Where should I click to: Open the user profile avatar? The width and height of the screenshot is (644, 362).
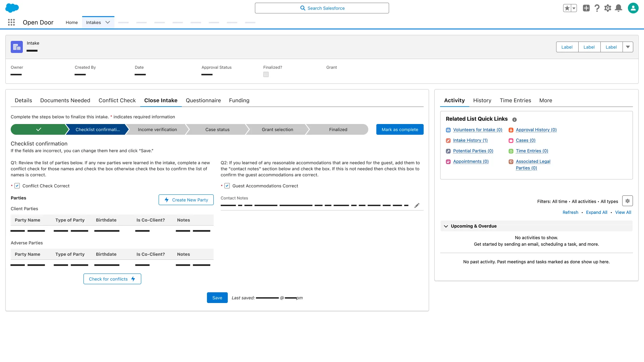[x=633, y=8]
